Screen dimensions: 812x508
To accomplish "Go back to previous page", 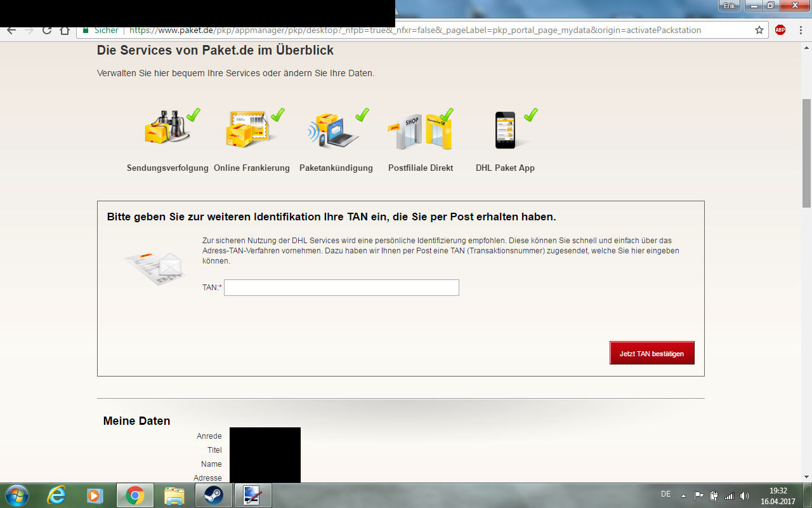I will click(x=11, y=30).
